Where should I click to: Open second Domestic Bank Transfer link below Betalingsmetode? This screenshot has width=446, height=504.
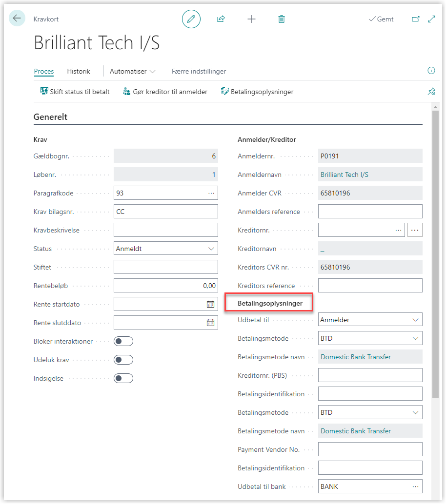point(356,431)
